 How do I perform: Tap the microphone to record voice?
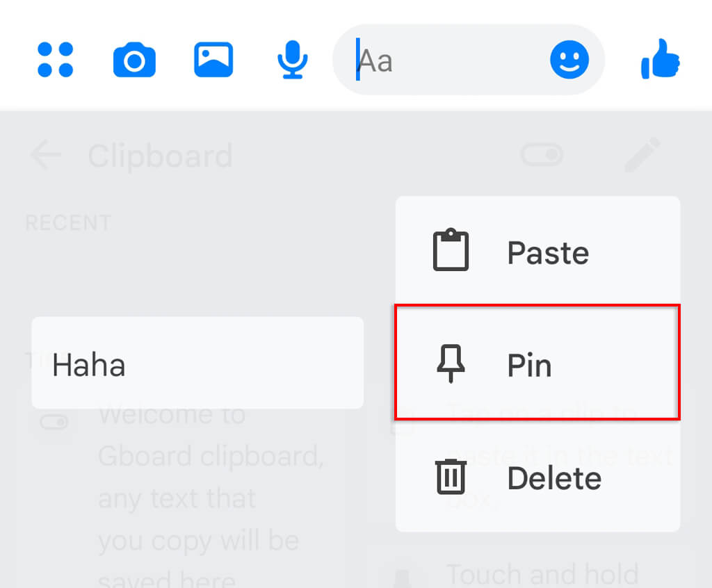292,60
